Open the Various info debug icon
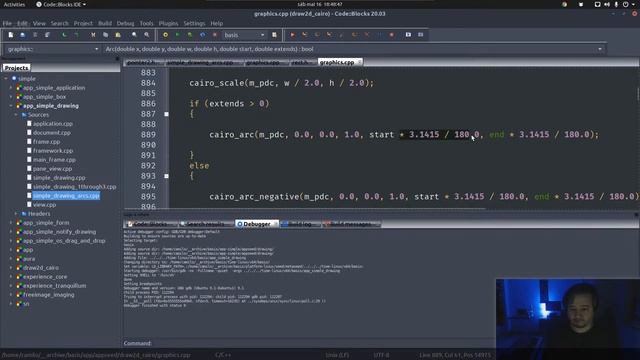 point(420,35)
